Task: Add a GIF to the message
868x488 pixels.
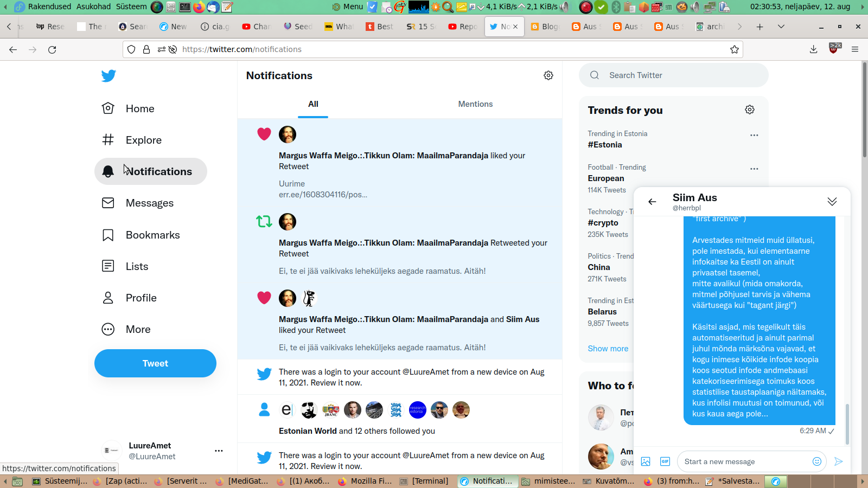Action: click(665, 461)
